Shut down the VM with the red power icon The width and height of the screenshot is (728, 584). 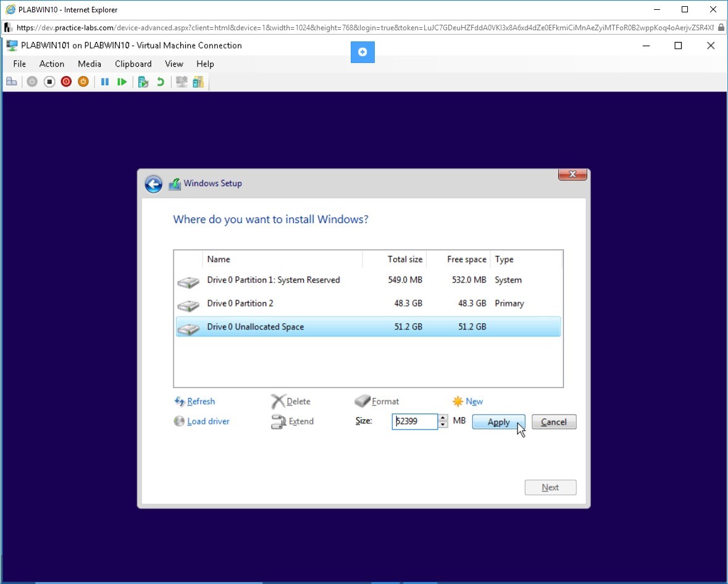click(x=67, y=82)
